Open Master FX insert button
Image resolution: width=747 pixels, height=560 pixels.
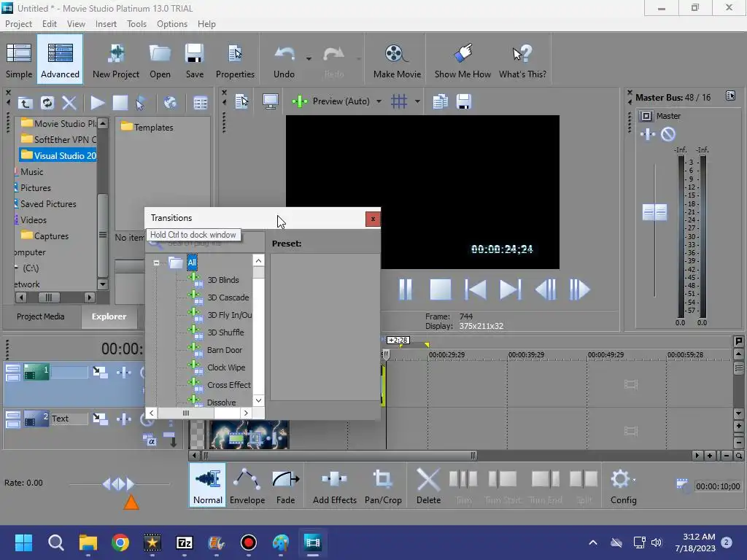coord(648,134)
